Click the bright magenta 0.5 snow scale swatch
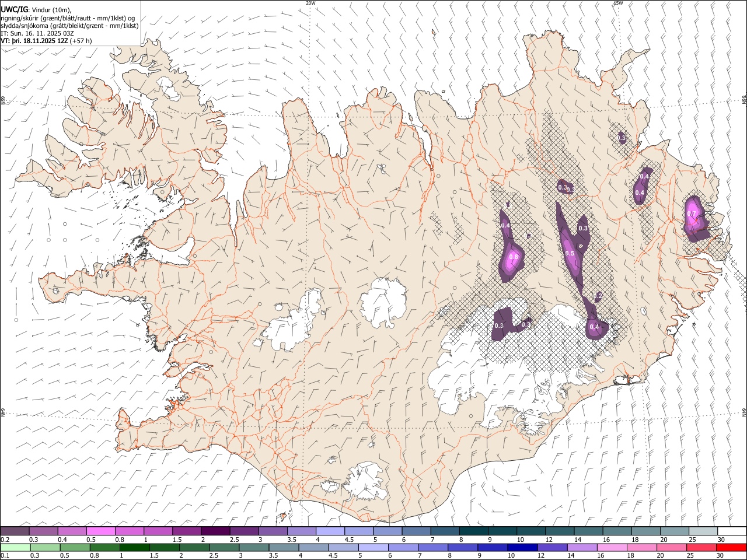Image resolution: width=747 pixels, height=560 pixels. coord(100,531)
